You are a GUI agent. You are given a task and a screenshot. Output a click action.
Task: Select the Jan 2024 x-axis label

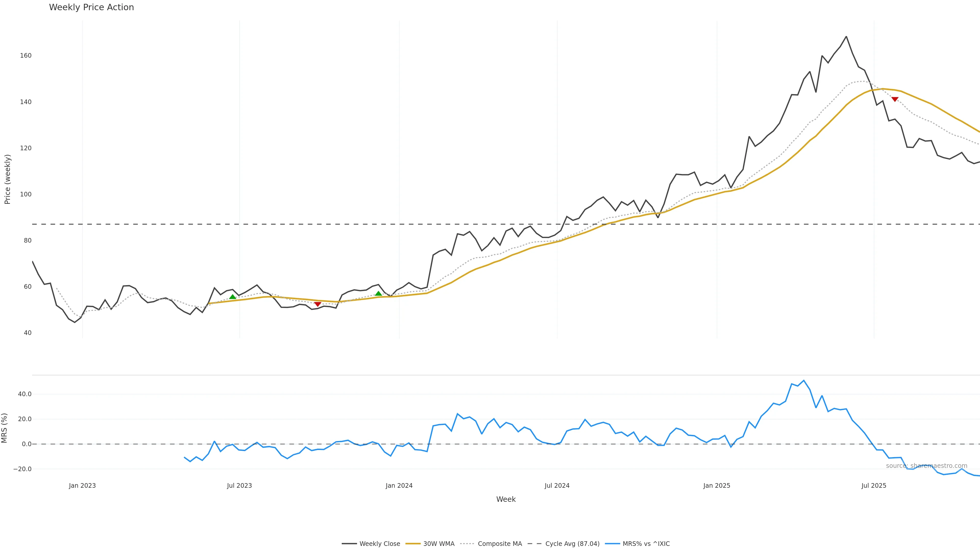coord(399,486)
